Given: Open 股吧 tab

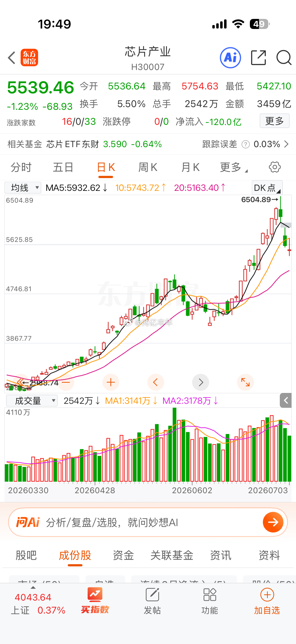Looking at the screenshot, I should pos(26,555).
